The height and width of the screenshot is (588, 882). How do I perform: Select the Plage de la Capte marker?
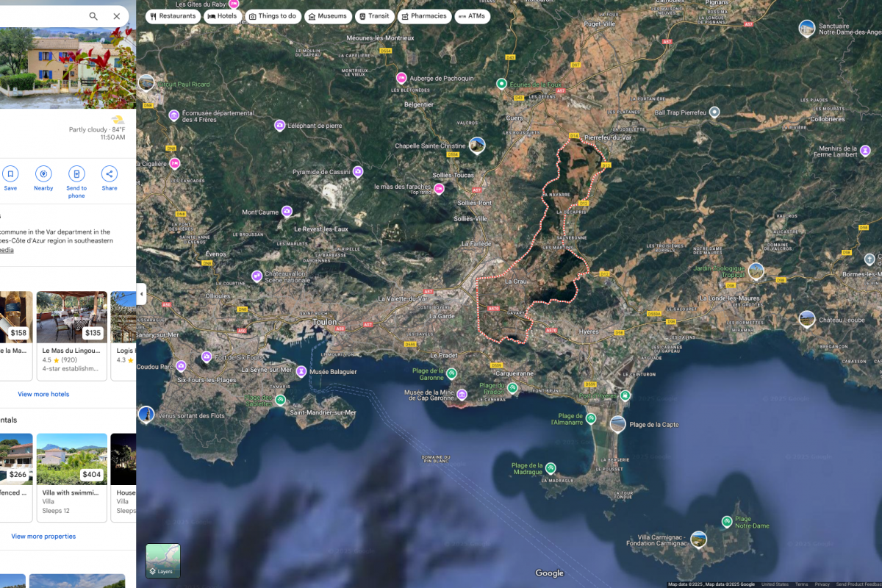tap(618, 424)
